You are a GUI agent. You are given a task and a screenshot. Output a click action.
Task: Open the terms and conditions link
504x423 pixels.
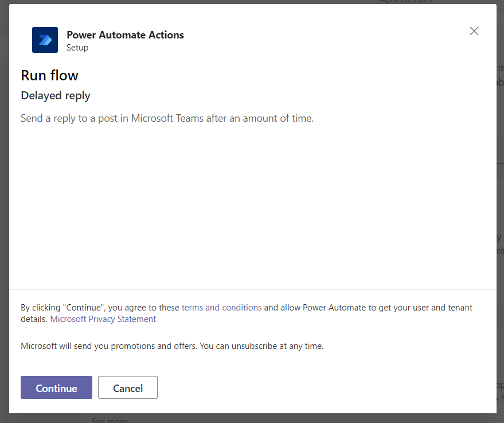[221, 308]
